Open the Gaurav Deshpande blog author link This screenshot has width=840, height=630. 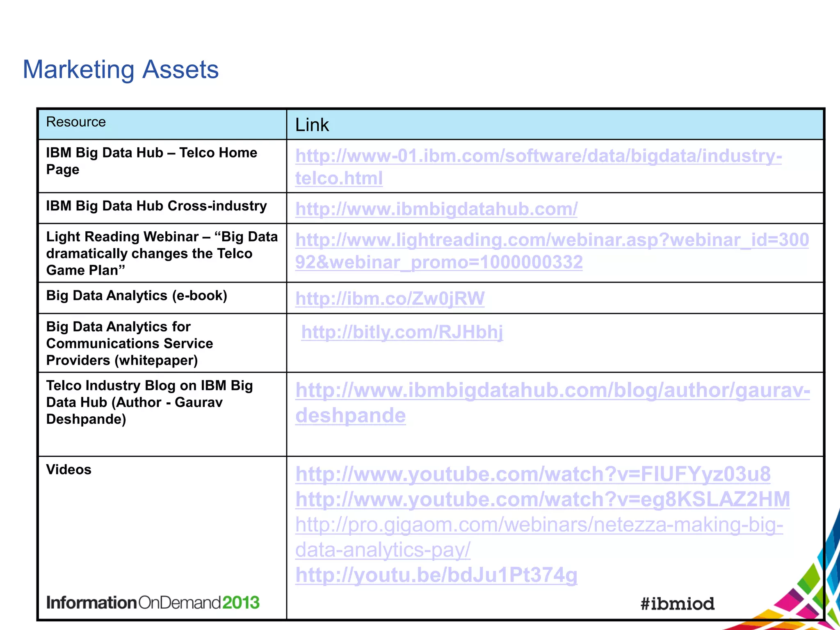[552, 403]
